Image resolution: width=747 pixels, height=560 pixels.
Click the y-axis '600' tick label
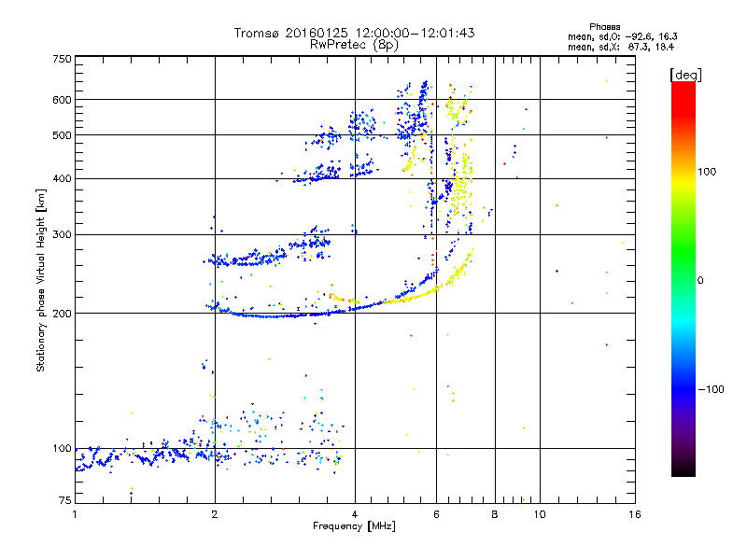pos(62,100)
